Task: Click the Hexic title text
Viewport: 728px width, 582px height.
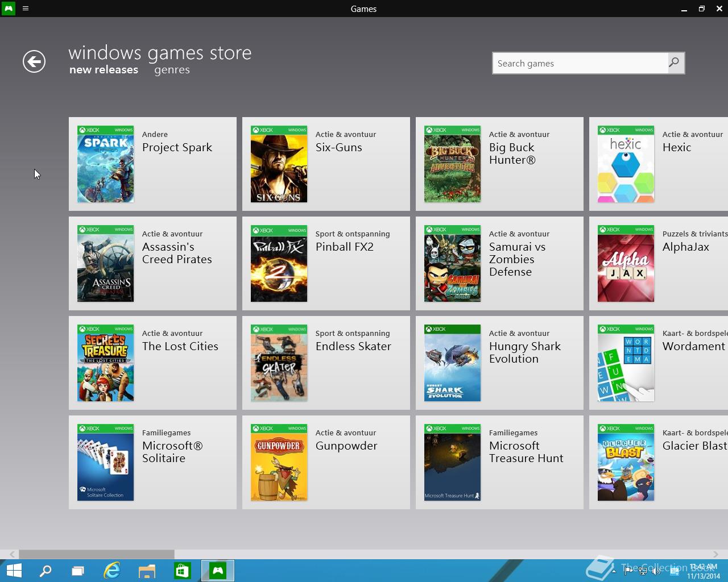Action: tap(677, 148)
